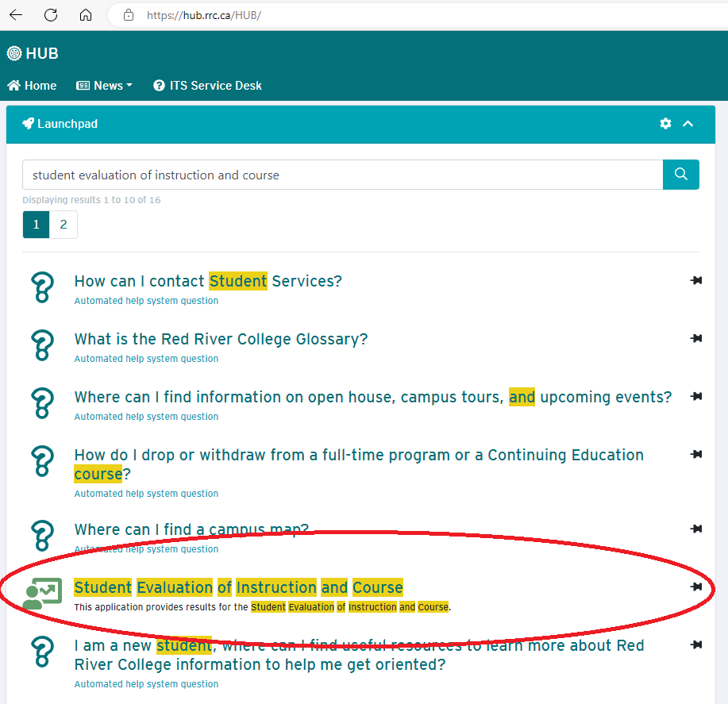728x704 pixels.
Task: Click the Student Evaluation application icon
Action: coord(41,594)
